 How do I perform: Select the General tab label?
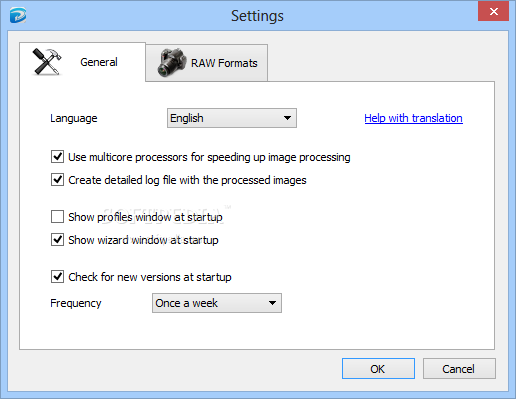[x=99, y=62]
